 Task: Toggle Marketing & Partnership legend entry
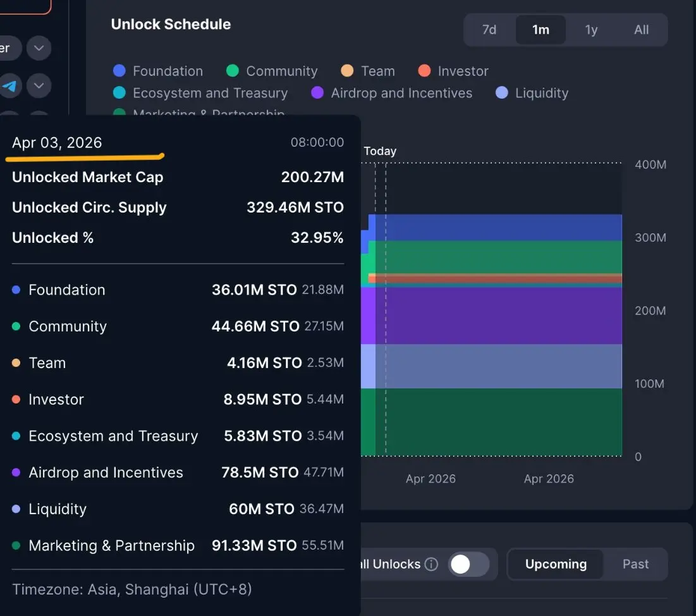pos(209,114)
